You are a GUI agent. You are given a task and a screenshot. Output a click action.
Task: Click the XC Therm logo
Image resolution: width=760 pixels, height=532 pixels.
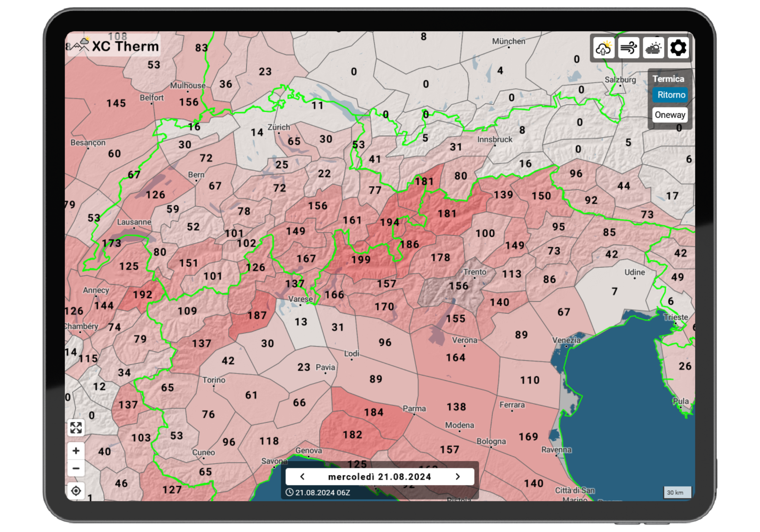[114, 46]
